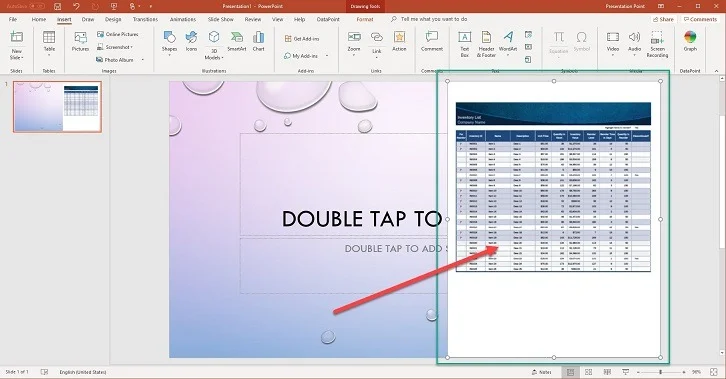
Task: Click the Photo Album button
Action: point(115,60)
